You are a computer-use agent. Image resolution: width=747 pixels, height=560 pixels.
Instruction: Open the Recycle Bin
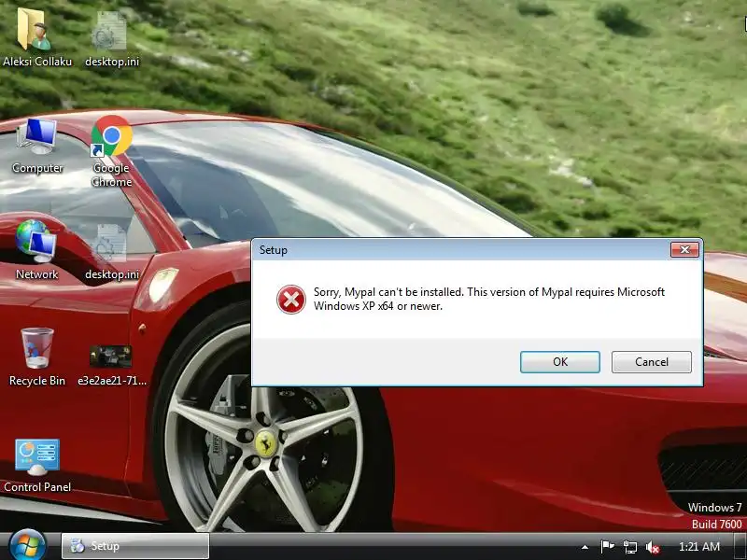[x=37, y=357]
